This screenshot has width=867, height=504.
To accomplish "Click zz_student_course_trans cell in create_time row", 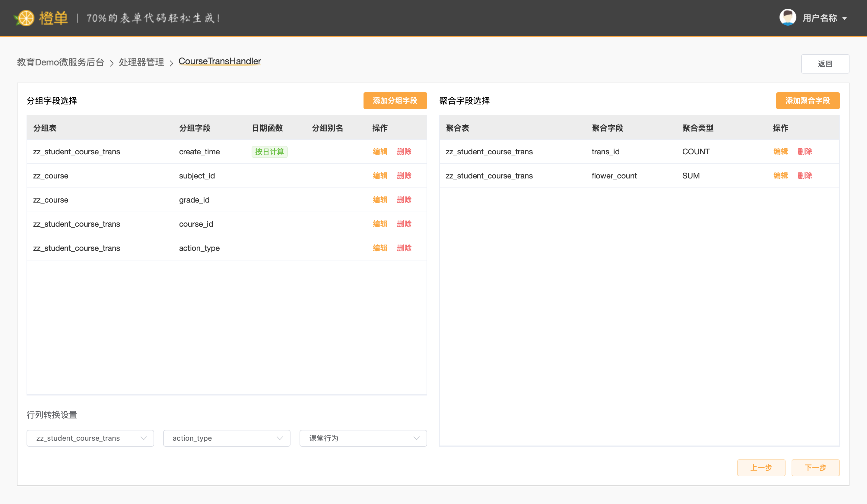I will coord(76,152).
